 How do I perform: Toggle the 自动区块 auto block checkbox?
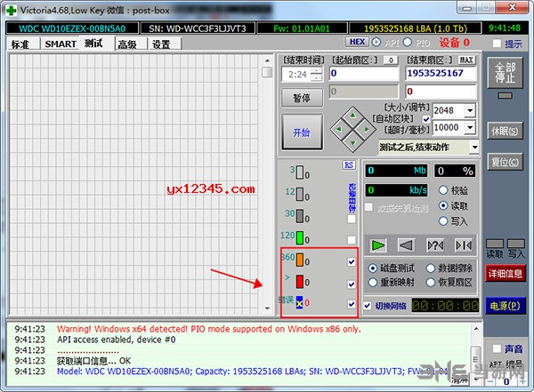tap(426, 119)
